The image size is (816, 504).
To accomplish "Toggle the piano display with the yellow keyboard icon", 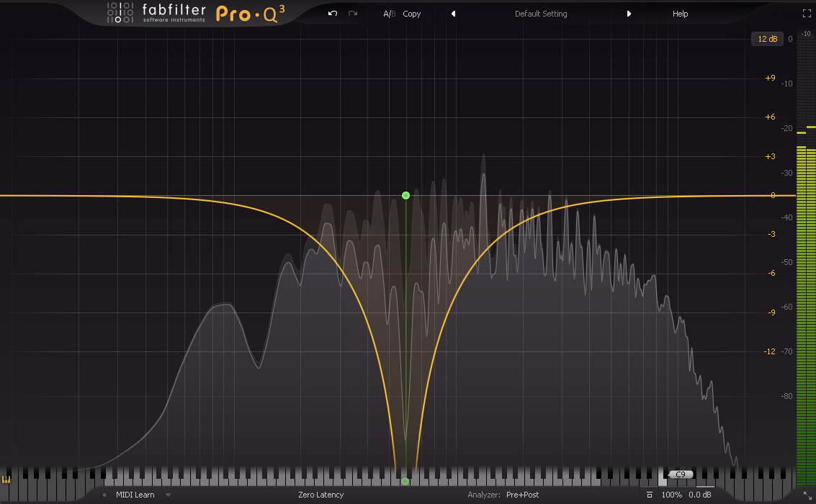I will point(6,480).
